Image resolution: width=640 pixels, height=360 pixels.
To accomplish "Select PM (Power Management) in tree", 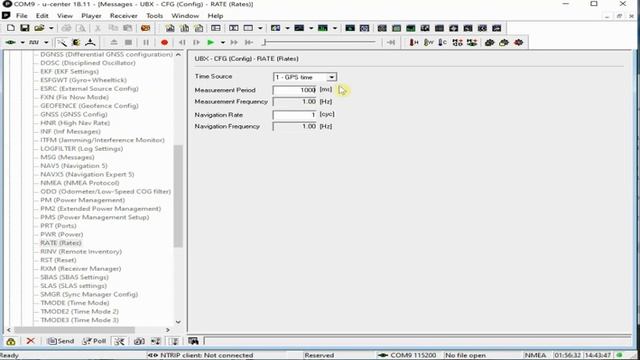I will click(83, 200).
